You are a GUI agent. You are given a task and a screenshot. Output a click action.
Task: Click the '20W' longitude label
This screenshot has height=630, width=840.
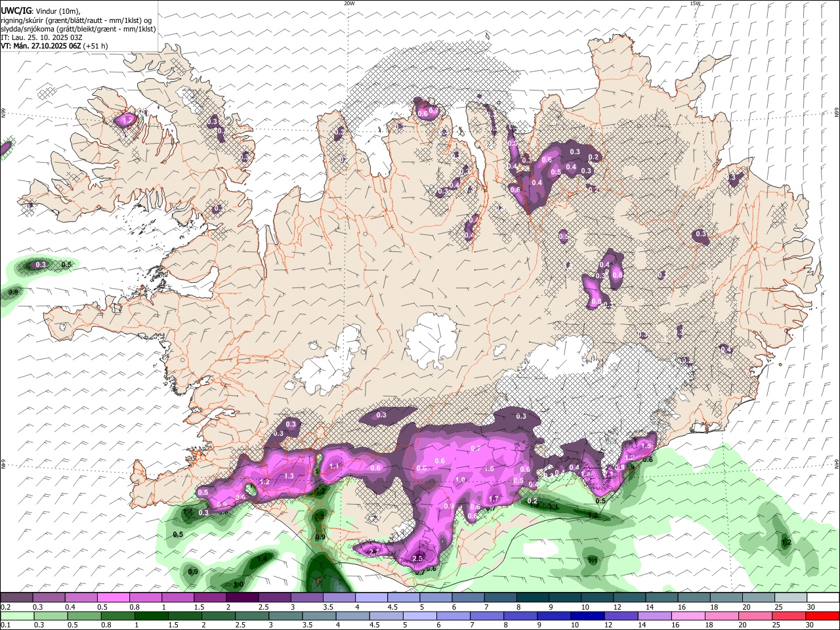[349, 3]
